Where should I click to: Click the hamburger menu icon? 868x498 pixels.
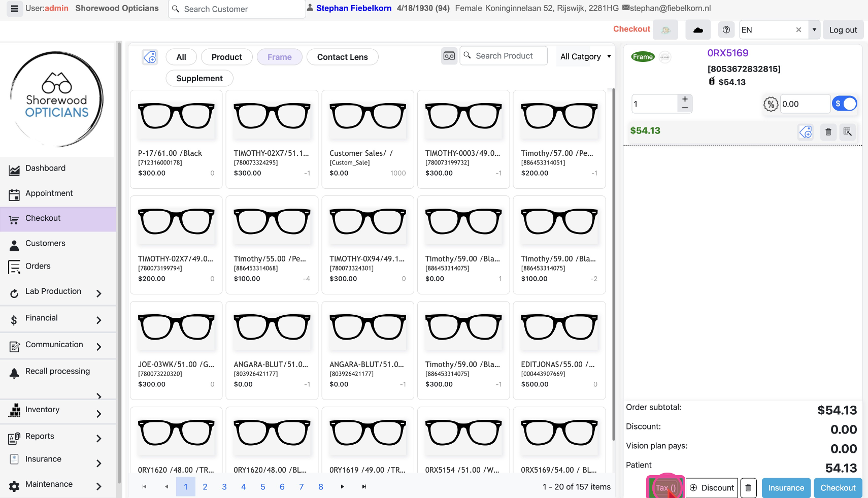[14, 9]
